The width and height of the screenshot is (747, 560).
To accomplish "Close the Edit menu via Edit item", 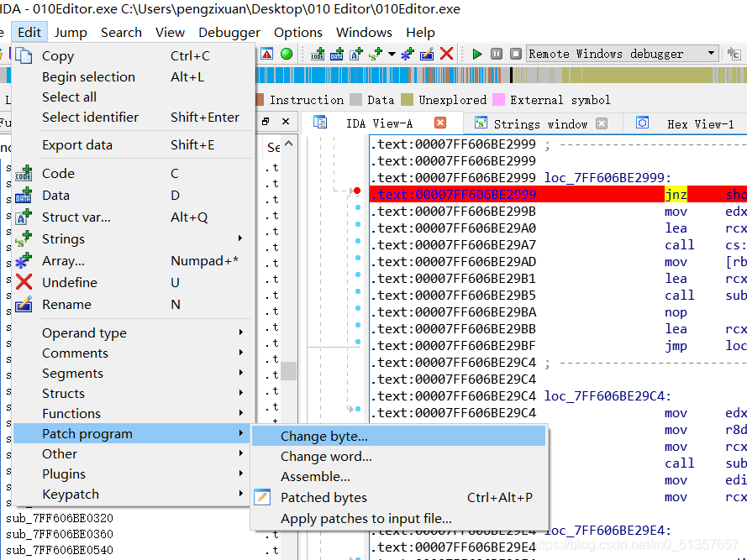I will tap(29, 33).
